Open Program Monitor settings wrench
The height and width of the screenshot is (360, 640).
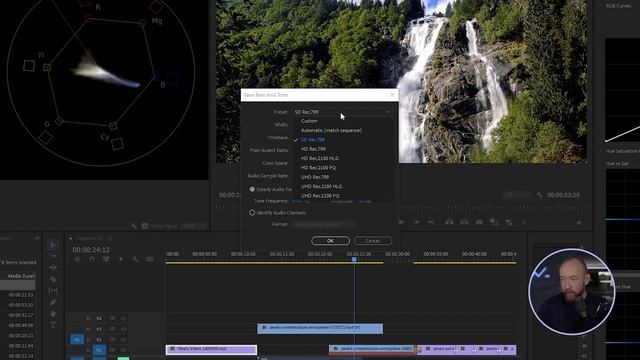(540, 195)
